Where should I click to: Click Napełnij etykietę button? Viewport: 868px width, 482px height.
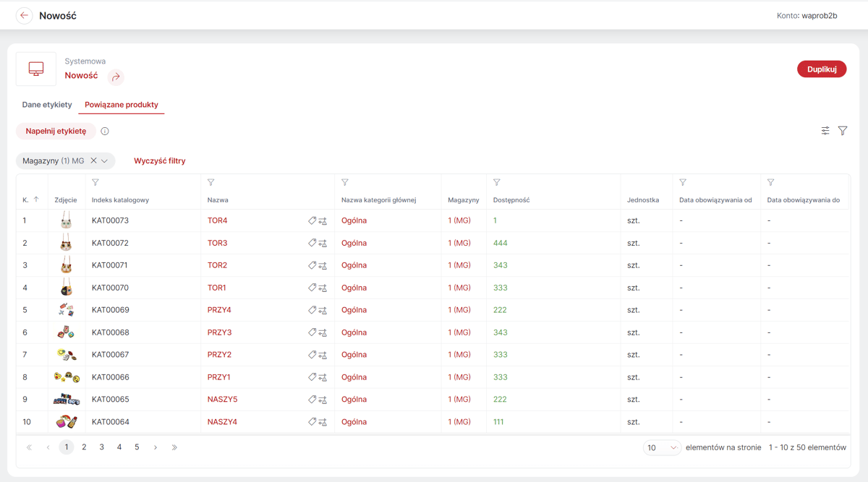(x=56, y=132)
